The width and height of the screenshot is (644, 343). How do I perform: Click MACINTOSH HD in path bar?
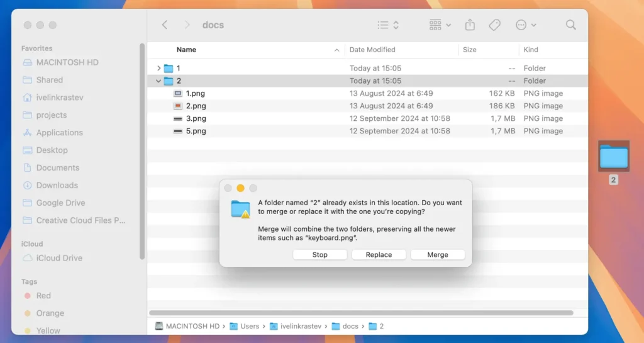pos(192,326)
